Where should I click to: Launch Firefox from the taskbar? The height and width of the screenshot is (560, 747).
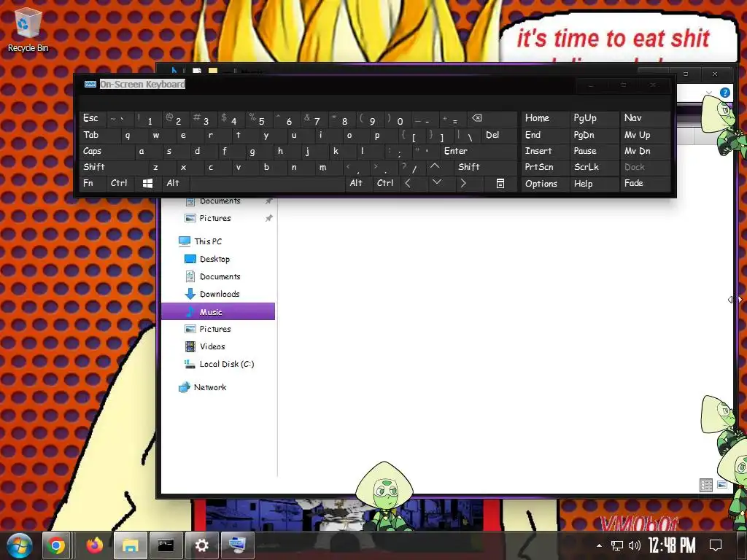coord(94,545)
